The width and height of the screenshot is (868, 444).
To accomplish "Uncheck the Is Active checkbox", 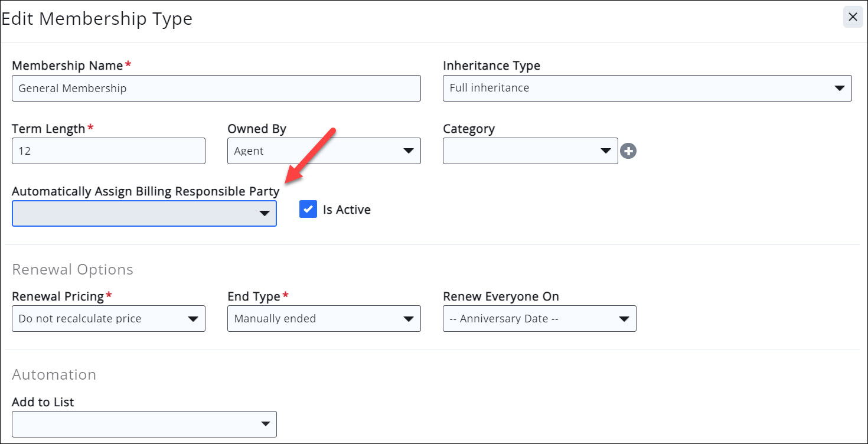I will point(308,210).
